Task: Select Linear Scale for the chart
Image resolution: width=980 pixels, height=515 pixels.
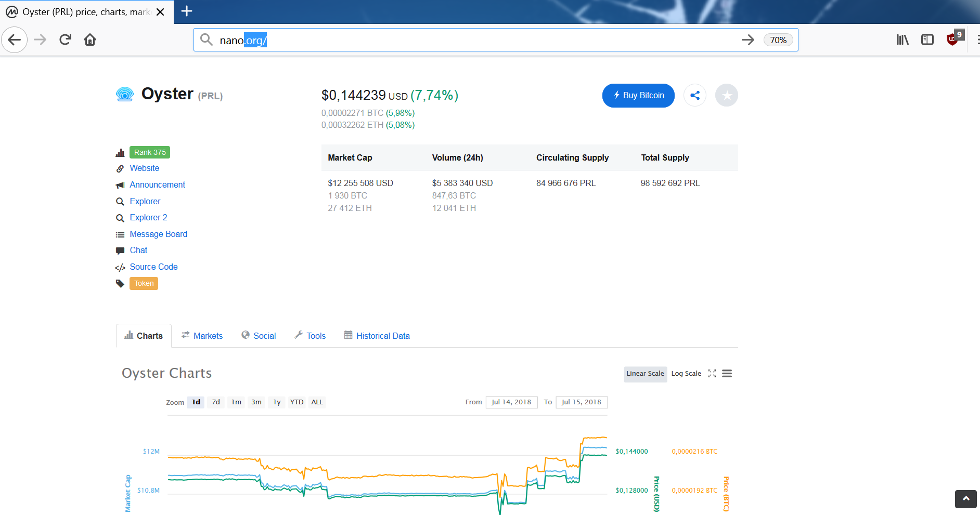Action: (x=645, y=374)
